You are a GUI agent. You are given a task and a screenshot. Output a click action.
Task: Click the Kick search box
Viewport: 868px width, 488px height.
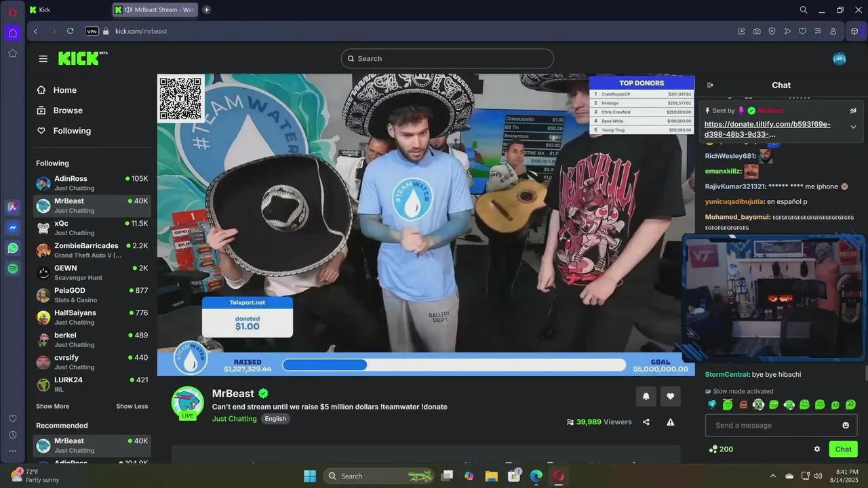click(x=448, y=59)
